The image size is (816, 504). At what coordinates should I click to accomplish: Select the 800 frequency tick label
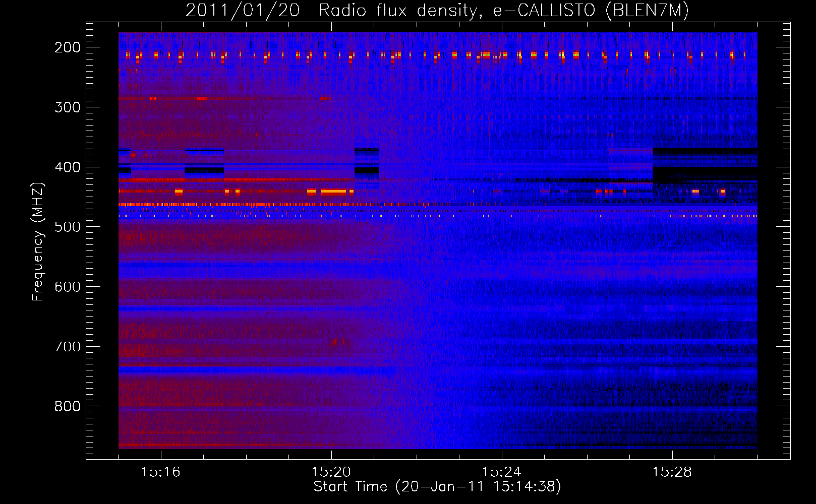pos(68,407)
